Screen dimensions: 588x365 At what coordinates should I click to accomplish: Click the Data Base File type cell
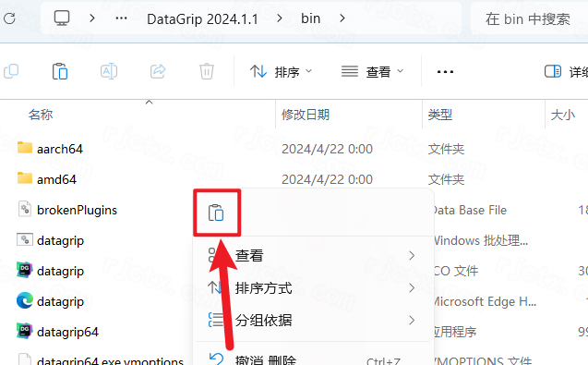470,210
